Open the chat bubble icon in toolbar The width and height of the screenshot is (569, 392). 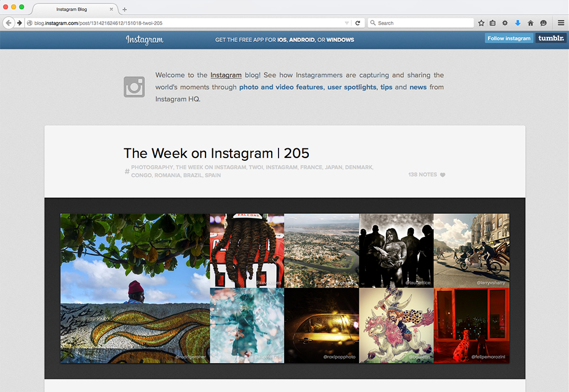tap(543, 23)
